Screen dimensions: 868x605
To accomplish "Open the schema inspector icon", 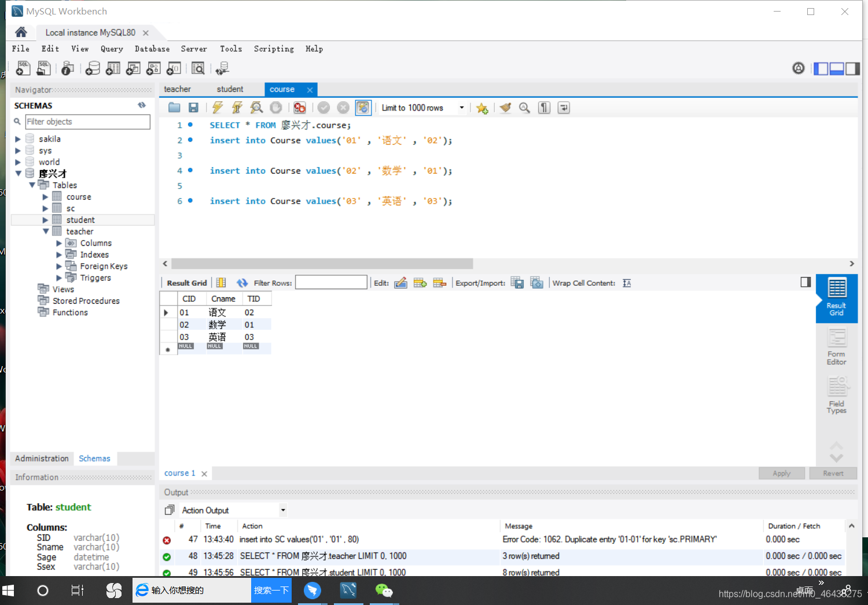I will point(68,68).
